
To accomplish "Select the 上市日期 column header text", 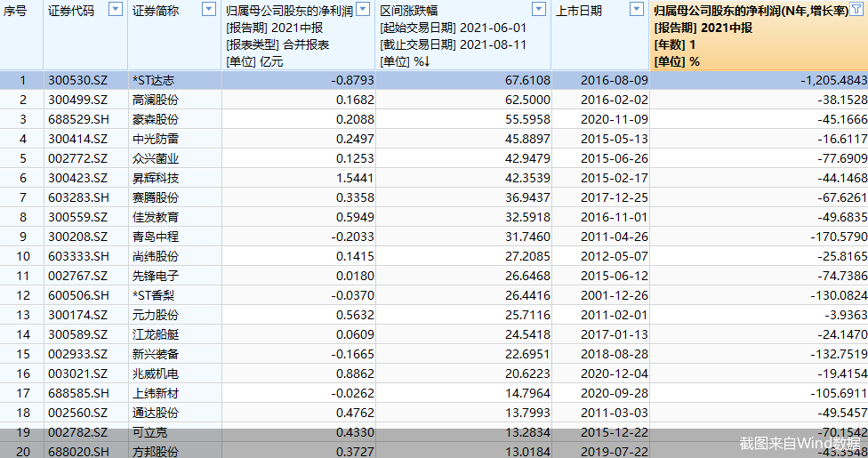I will pos(578,11).
